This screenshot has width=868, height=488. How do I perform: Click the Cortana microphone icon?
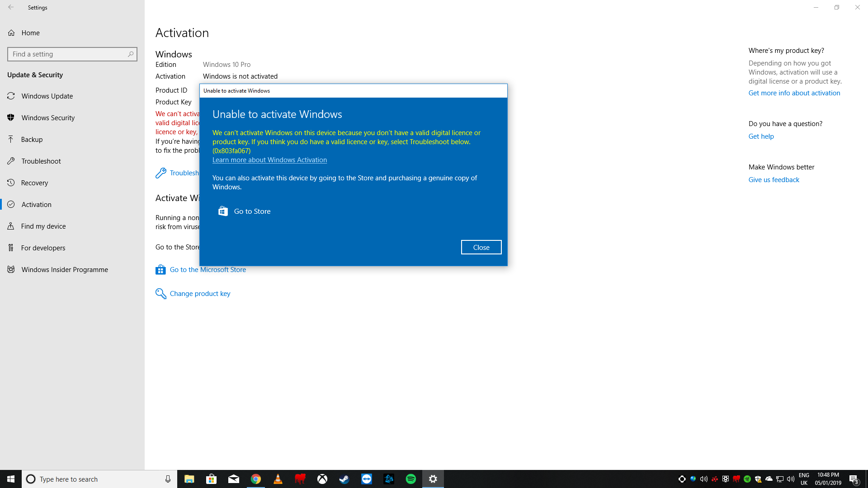coord(168,479)
